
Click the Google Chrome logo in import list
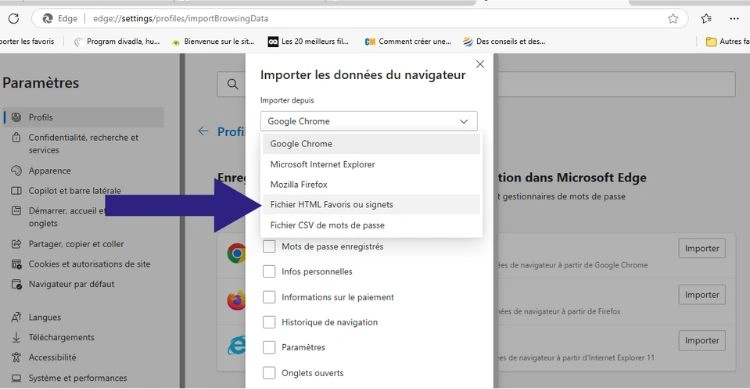pyautogui.click(x=236, y=253)
